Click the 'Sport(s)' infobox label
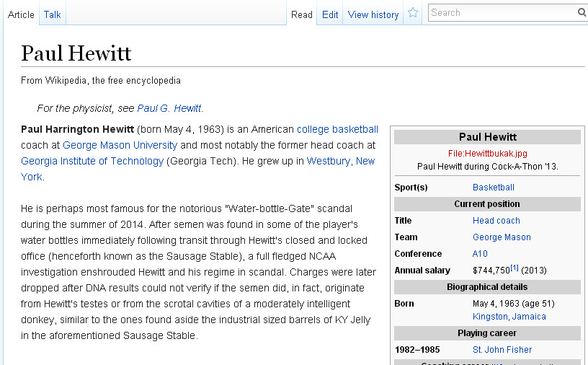This screenshot has height=365, width=588. pyautogui.click(x=411, y=188)
